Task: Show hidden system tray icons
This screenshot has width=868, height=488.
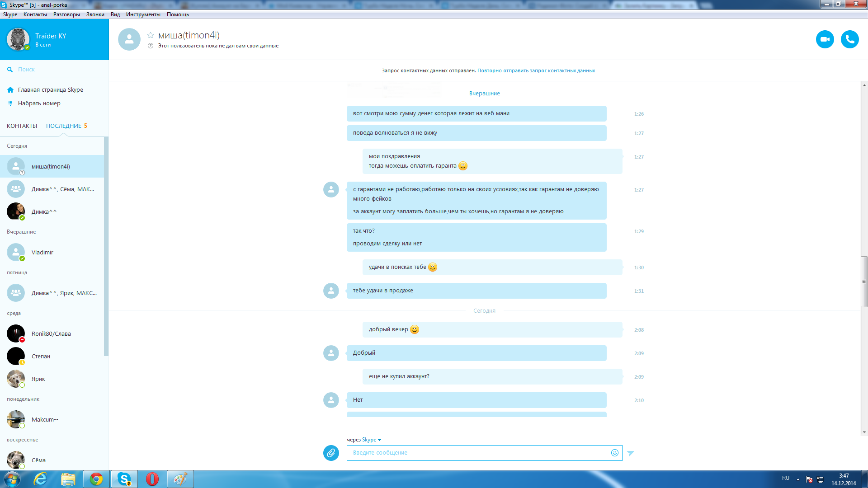Action: pyautogui.click(x=798, y=479)
